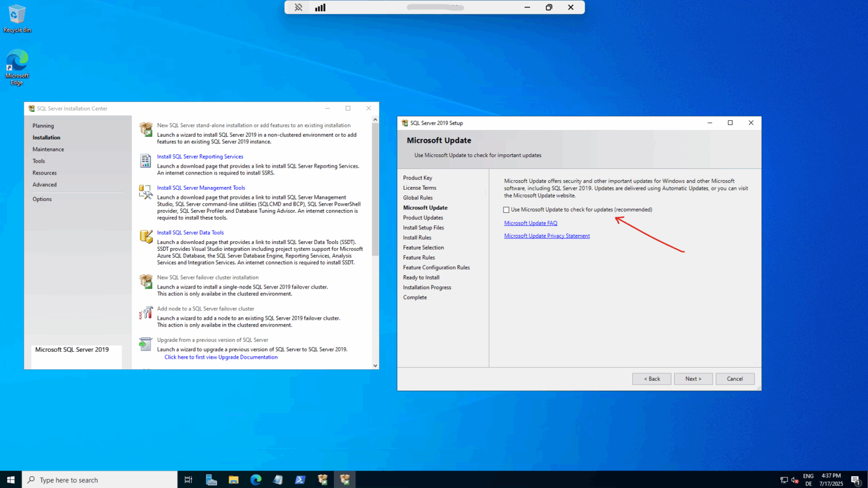Click the Next button
Image resolution: width=868 pixels, height=488 pixels.
coord(693,378)
